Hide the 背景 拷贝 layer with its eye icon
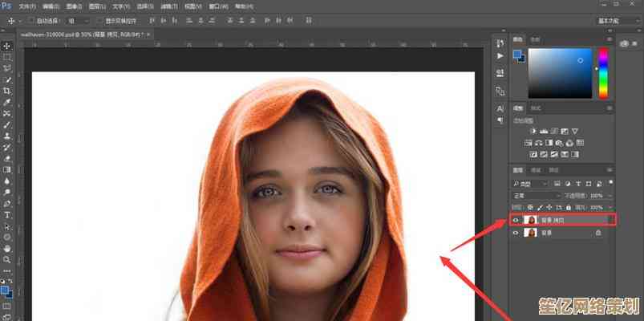Viewport: 644px width, 321px height. (x=515, y=219)
